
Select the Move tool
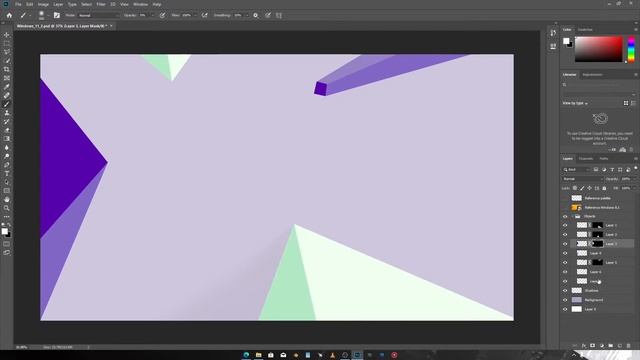pyautogui.click(x=7, y=35)
